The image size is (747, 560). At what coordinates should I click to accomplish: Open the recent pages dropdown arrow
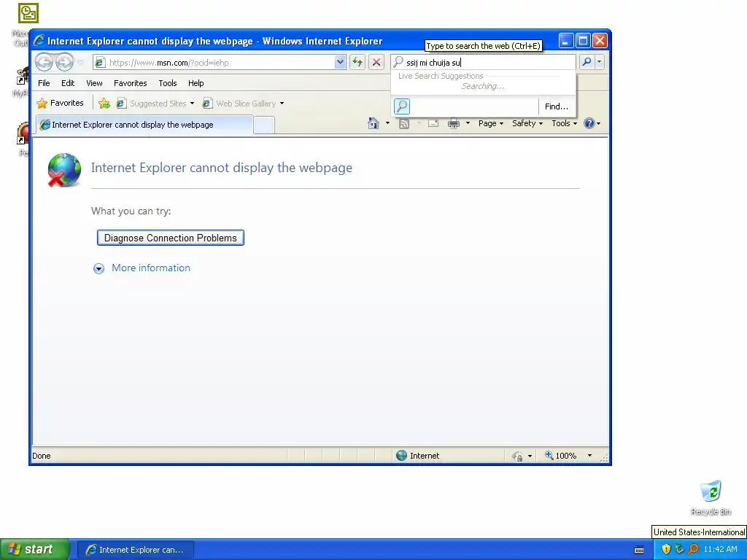pos(80,63)
